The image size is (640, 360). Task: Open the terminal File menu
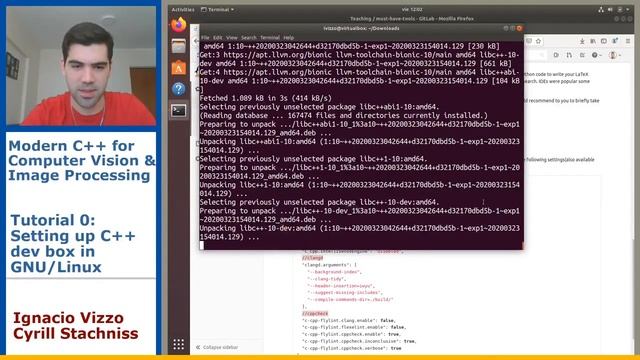tap(205, 38)
